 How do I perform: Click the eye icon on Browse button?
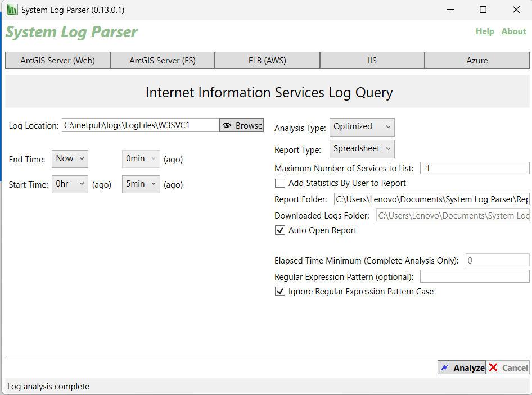[226, 125]
